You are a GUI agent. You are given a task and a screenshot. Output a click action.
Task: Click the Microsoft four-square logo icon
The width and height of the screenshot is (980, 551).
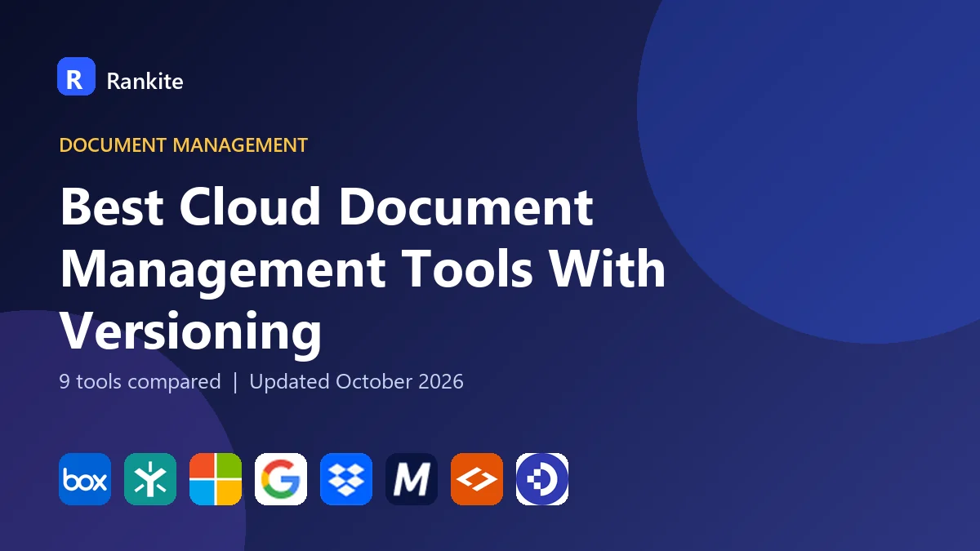(x=216, y=479)
